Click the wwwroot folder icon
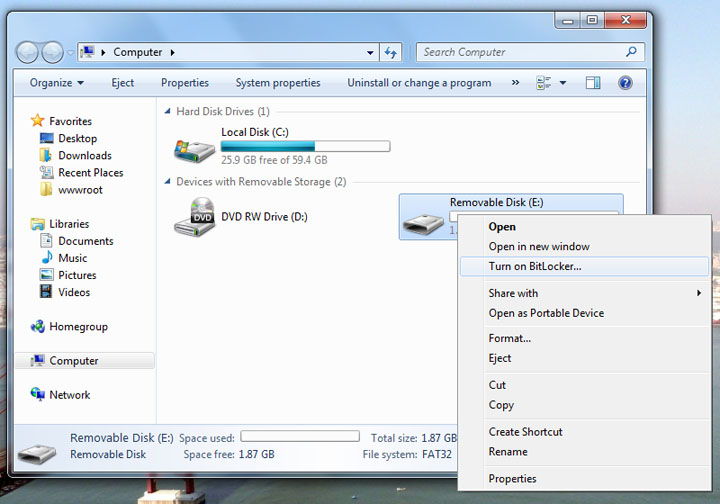The height and width of the screenshot is (504, 720). pos(45,189)
